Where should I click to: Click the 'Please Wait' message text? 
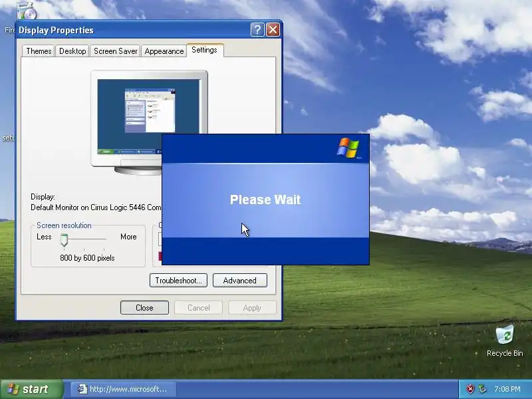point(265,199)
